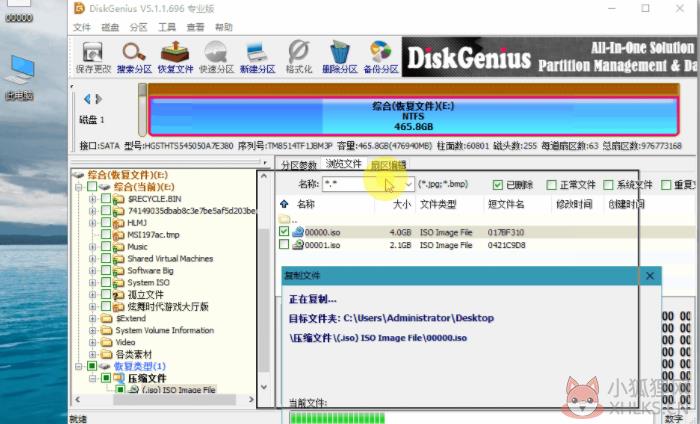Viewport: 700px width, 424px height.
Task: Click the green copy progress bar
Action: 337,418
